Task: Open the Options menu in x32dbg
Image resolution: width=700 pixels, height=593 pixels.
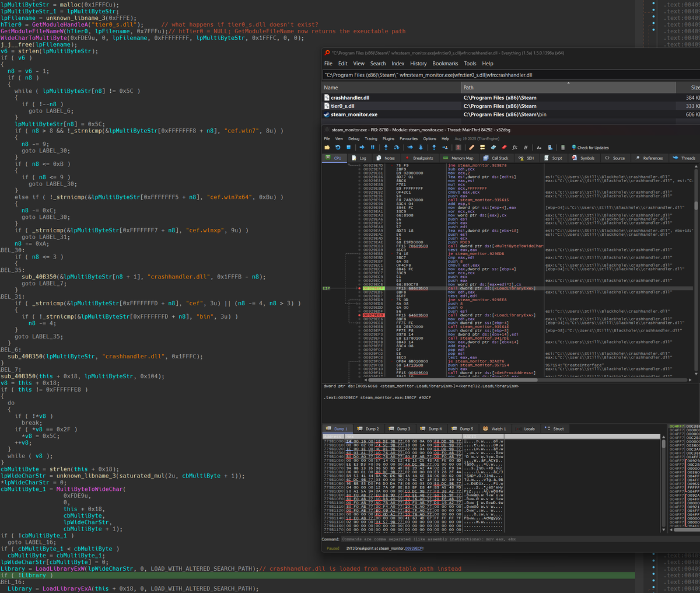Action: 429,139
